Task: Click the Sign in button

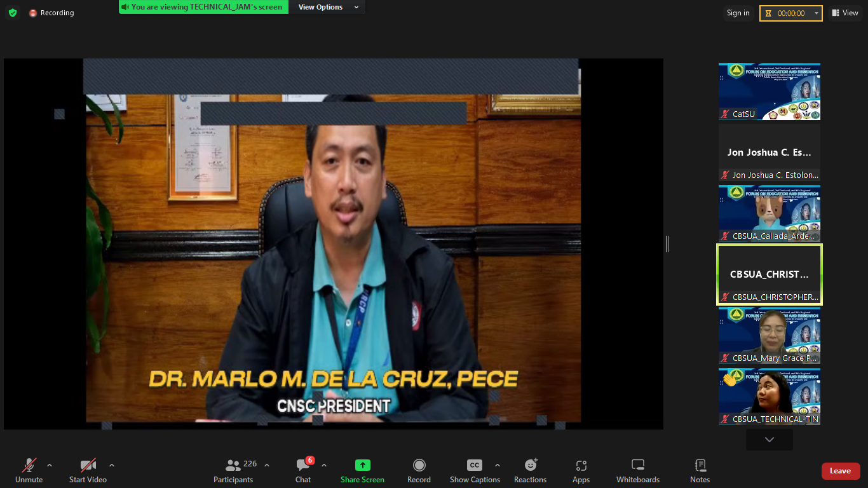Action: pyautogui.click(x=738, y=13)
